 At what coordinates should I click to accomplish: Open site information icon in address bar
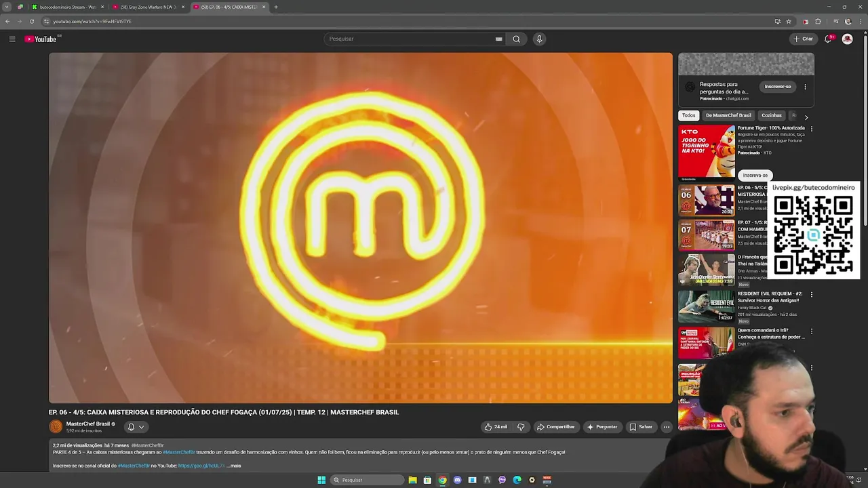pos(46,21)
